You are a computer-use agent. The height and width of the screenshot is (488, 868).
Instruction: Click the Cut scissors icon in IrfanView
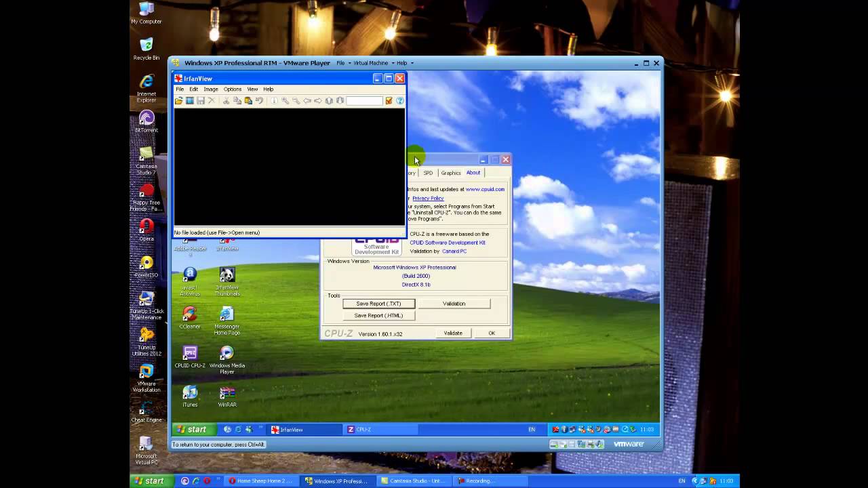coord(226,100)
